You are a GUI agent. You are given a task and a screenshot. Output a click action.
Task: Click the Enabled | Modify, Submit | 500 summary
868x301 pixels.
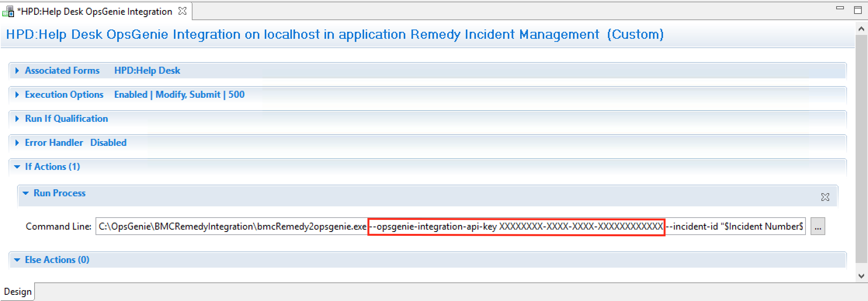(x=179, y=95)
